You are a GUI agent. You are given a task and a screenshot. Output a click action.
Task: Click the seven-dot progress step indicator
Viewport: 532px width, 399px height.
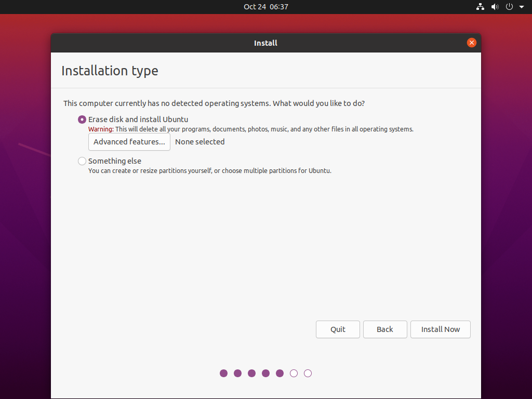click(x=265, y=373)
